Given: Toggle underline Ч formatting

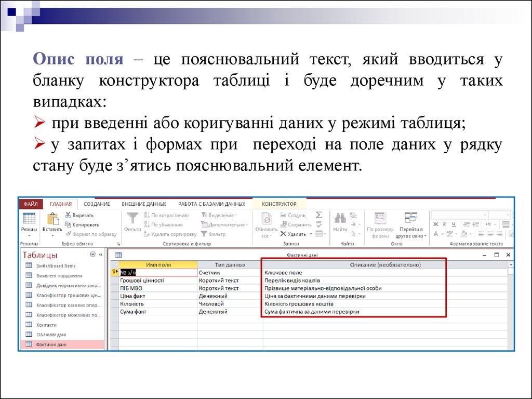Looking at the screenshot, I should coord(454,224).
